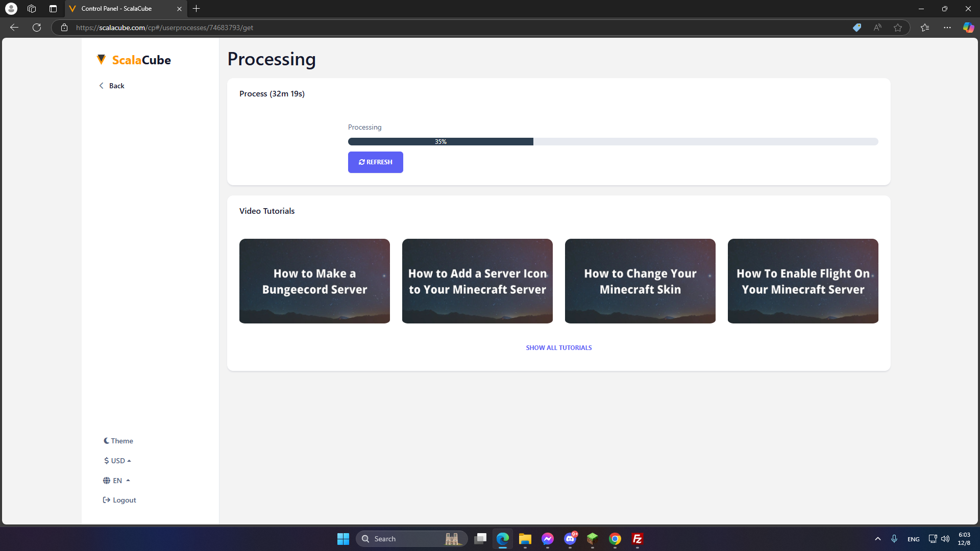Click the browser reload icon
The width and height of the screenshot is (980, 551).
[37, 28]
